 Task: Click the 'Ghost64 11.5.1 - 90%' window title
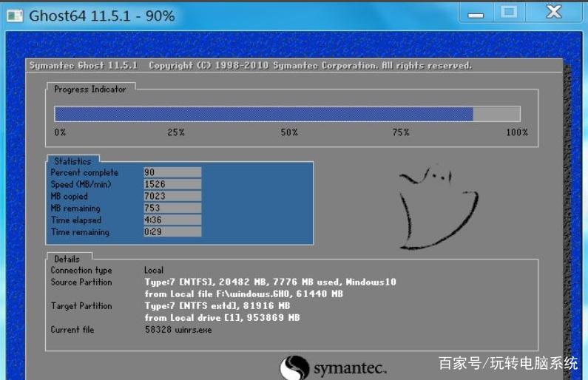click(101, 16)
